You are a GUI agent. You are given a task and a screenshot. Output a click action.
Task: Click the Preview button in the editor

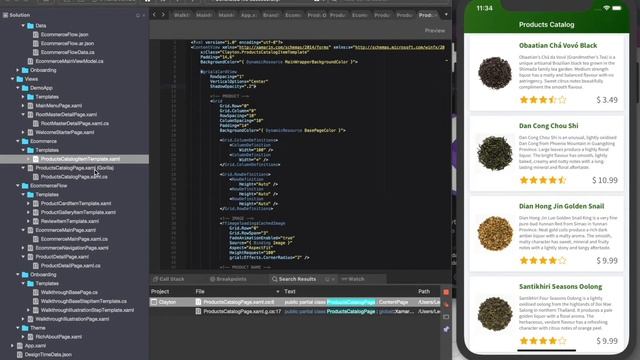(x=435, y=31)
